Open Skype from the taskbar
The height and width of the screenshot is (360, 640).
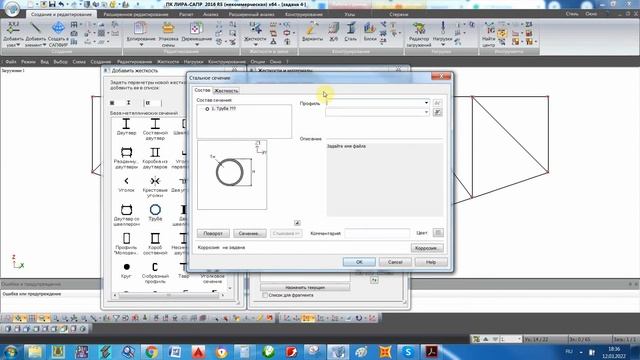click(408, 352)
